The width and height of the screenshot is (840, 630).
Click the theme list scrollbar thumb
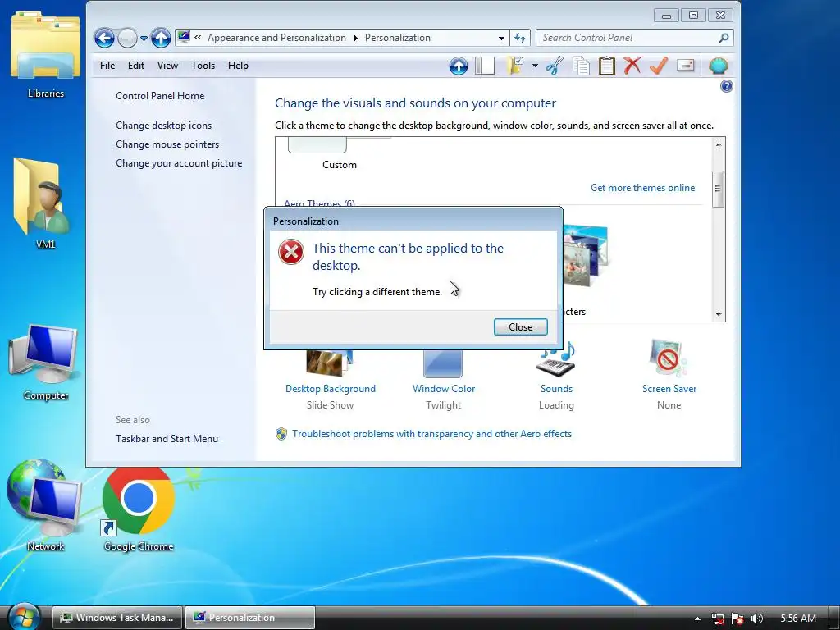click(719, 189)
